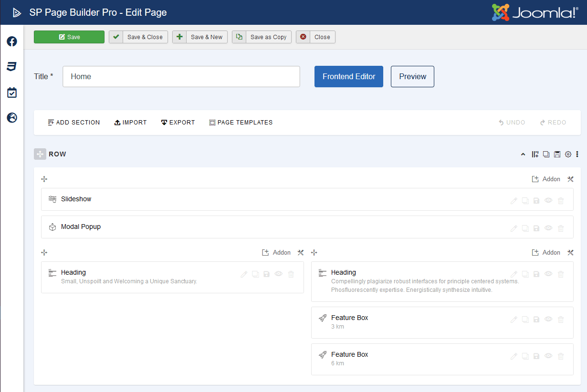Open Page Templates
Image resolution: width=587 pixels, height=392 pixels.
pyautogui.click(x=241, y=123)
